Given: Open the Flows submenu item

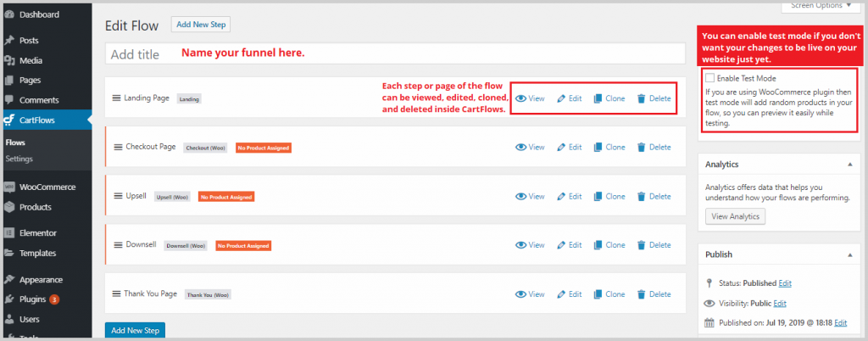Looking at the screenshot, I should point(15,143).
